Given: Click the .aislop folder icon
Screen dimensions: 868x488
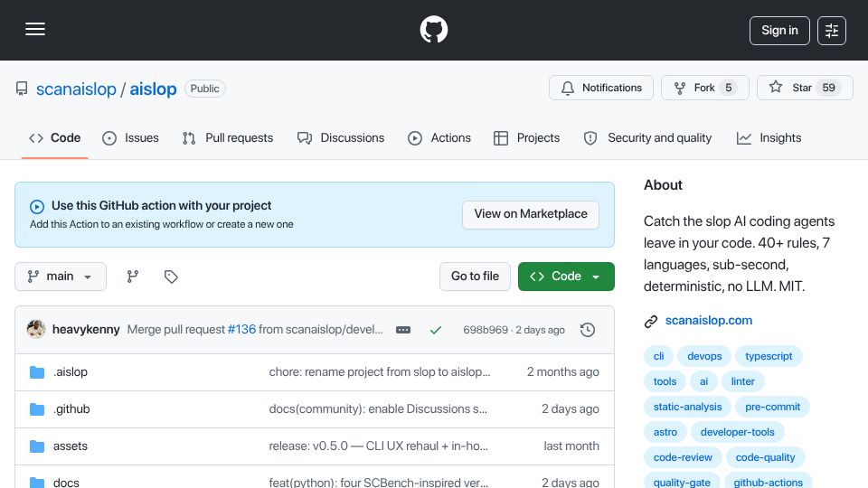Looking at the screenshot, I should 37,372.
